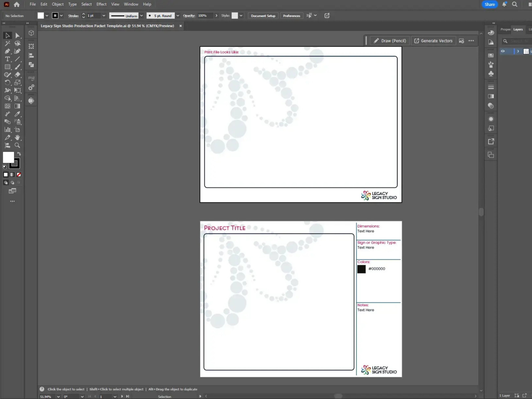Select the Eyedropper tool
This screenshot has height=399, width=532.
pyautogui.click(x=17, y=114)
